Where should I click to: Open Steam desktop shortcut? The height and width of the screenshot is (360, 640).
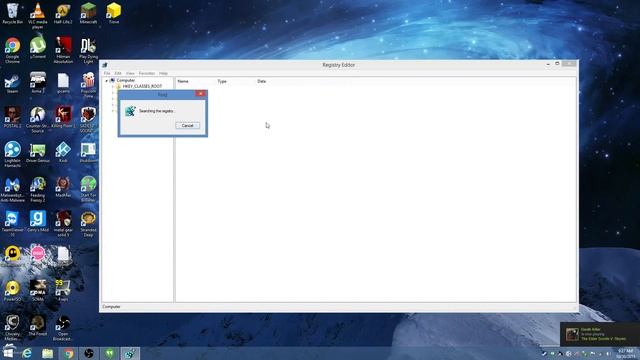click(12, 83)
